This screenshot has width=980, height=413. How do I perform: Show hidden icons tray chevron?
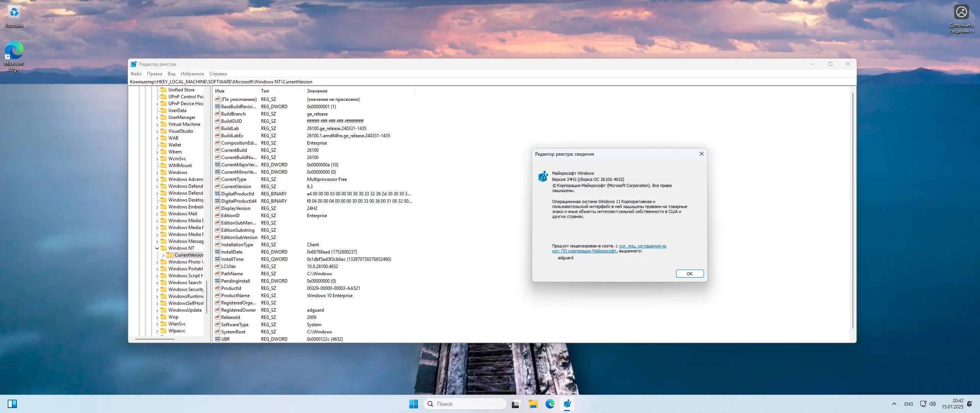(894, 404)
